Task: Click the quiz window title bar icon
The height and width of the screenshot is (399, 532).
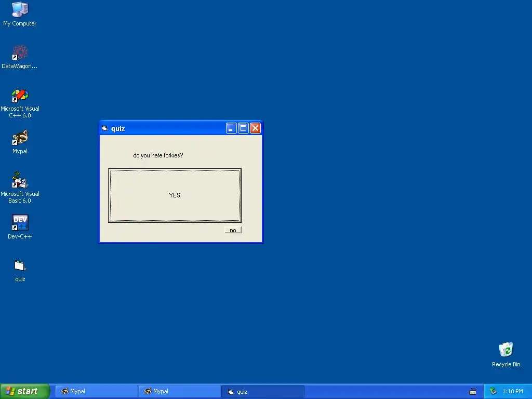Action: (105, 128)
